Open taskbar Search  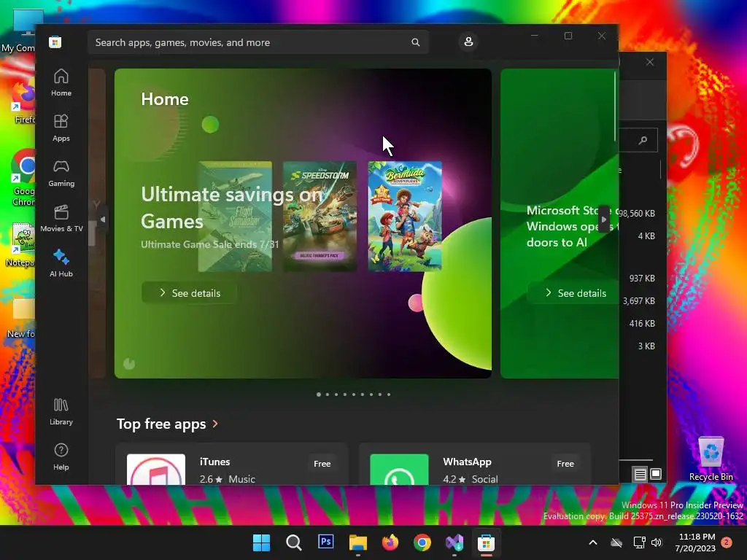(293, 542)
